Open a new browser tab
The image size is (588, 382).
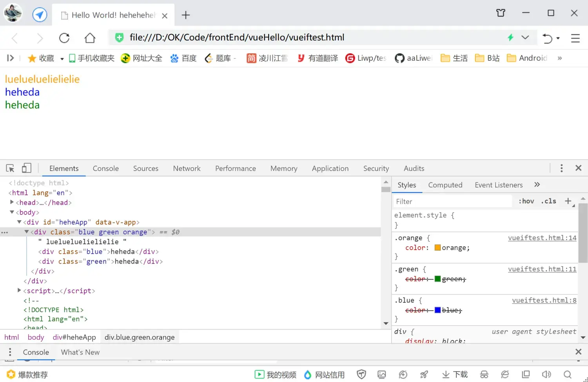[x=186, y=15]
